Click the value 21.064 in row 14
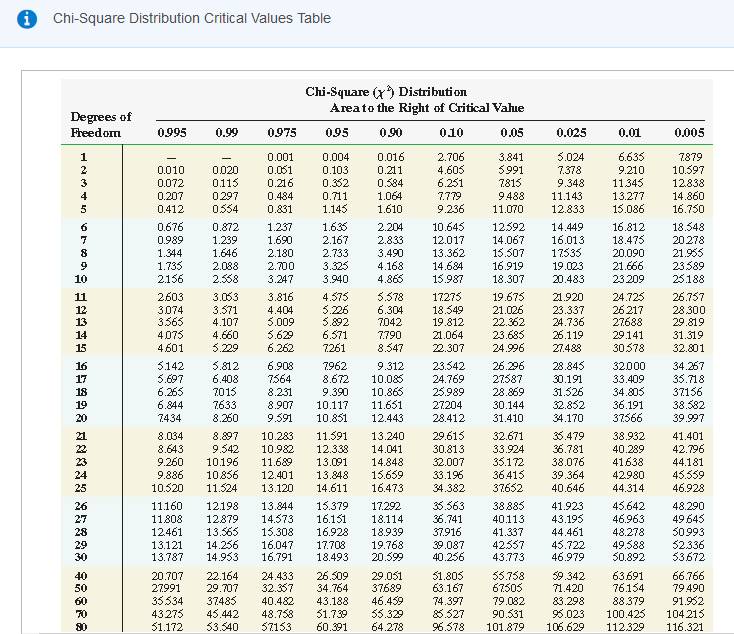The height and width of the screenshot is (634, 734). (448, 335)
